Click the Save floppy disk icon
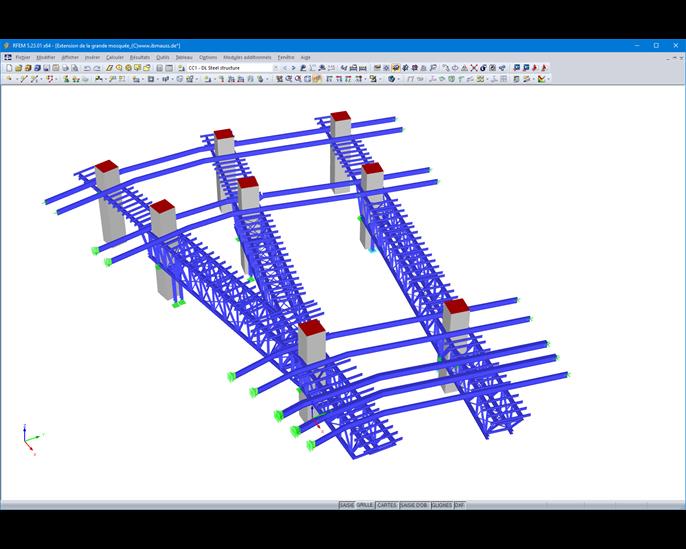Viewport: 686px width, 549px height. pyautogui.click(x=46, y=68)
